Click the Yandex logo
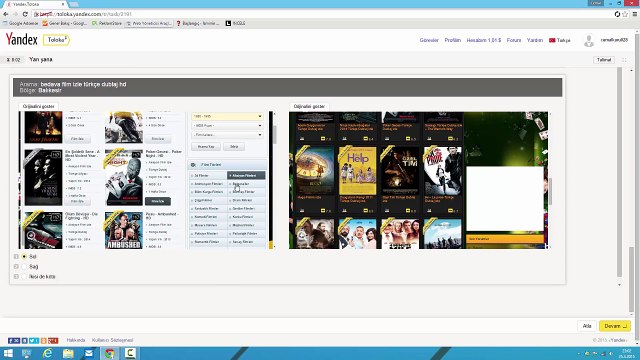 (x=22, y=40)
